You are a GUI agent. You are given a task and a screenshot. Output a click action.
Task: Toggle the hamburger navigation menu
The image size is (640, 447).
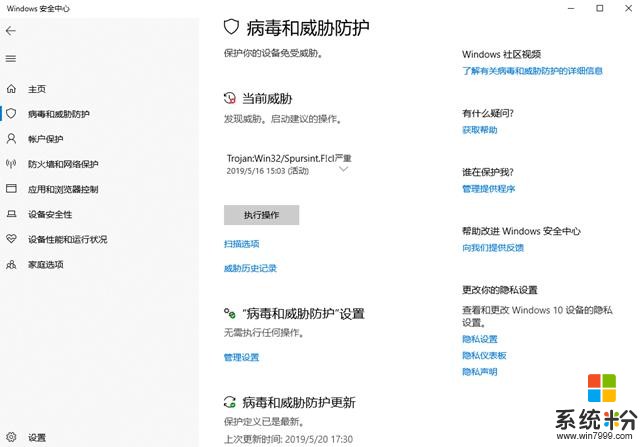tap(11, 59)
